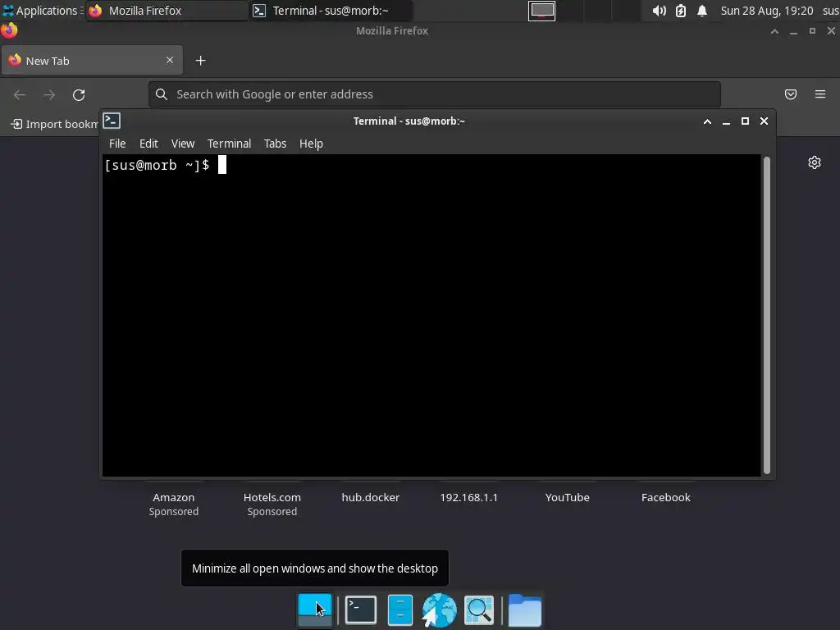Screen dimensions: 840x630
Task: Go back in Firefox history
Action: (20, 95)
